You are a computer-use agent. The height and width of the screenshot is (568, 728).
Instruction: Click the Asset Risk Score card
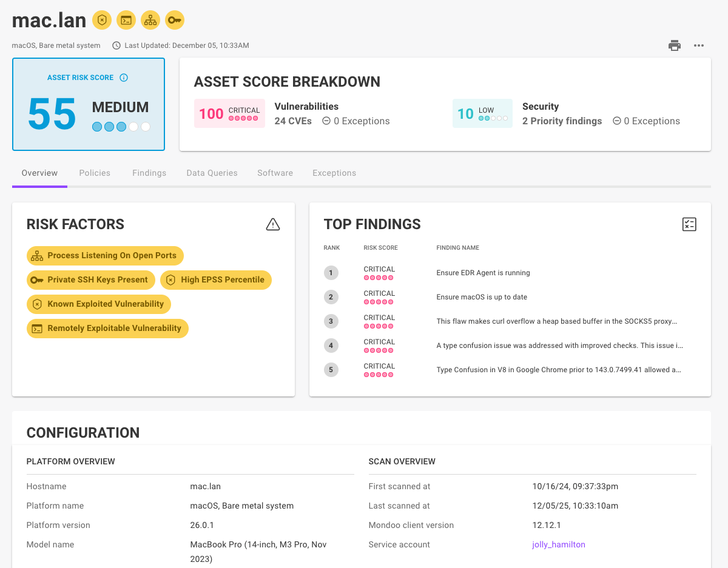[x=89, y=104]
